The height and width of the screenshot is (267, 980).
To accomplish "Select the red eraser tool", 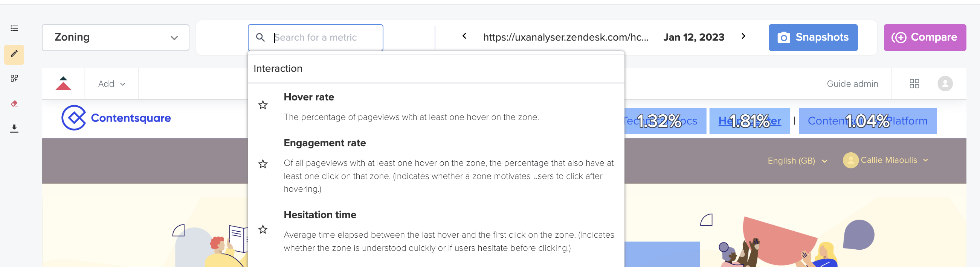I will tap(14, 103).
